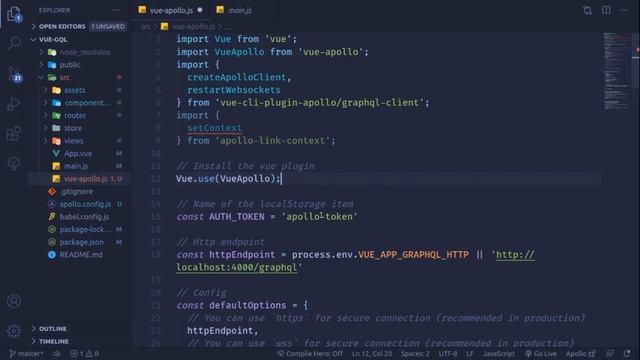Expand the public folder

(x=70, y=65)
